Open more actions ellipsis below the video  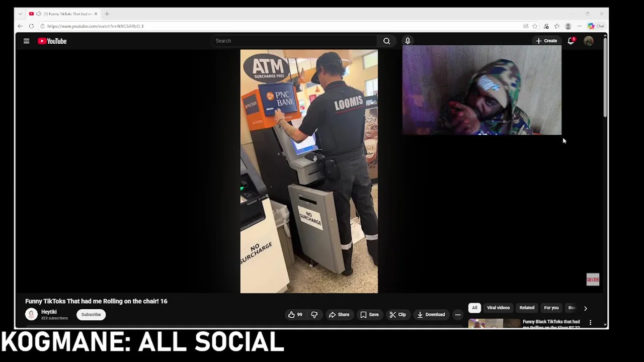(x=458, y=315)
